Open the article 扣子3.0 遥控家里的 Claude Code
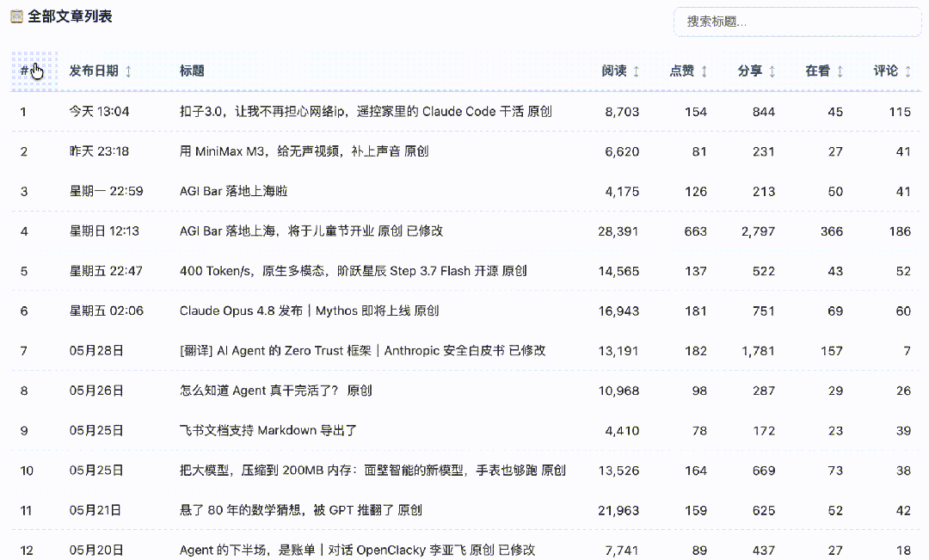Image resolution: width=929 pixels, height=560 pixels. point(366,112)
